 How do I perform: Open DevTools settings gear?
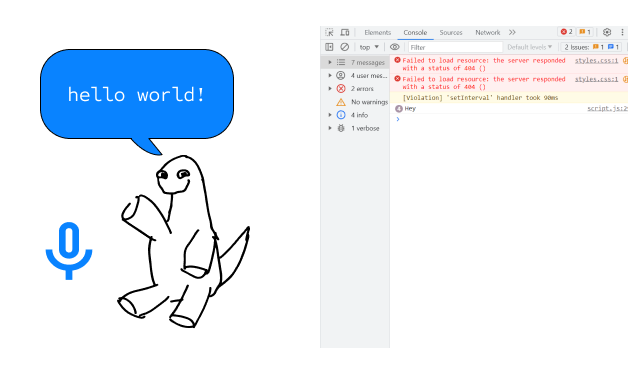pos(607,32)
